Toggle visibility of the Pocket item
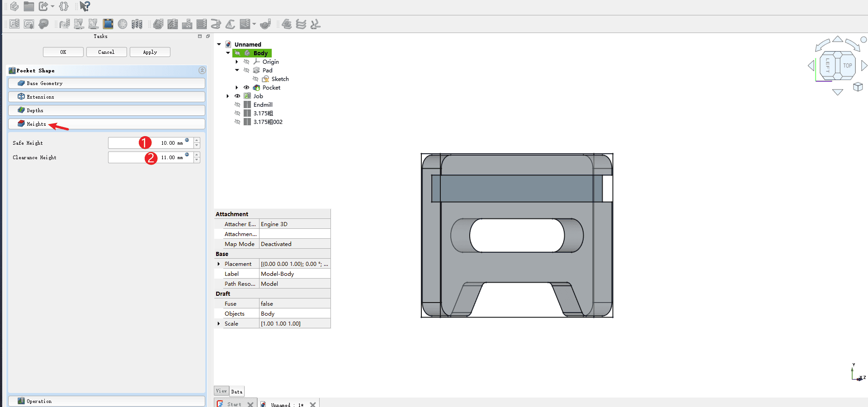 (246, 88)
